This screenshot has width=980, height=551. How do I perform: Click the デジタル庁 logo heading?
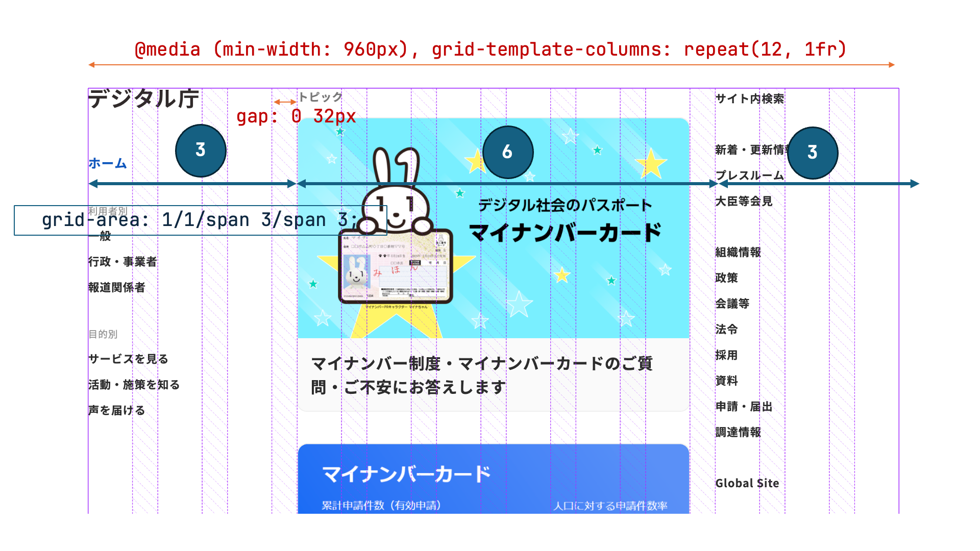[x=143, y=99]
